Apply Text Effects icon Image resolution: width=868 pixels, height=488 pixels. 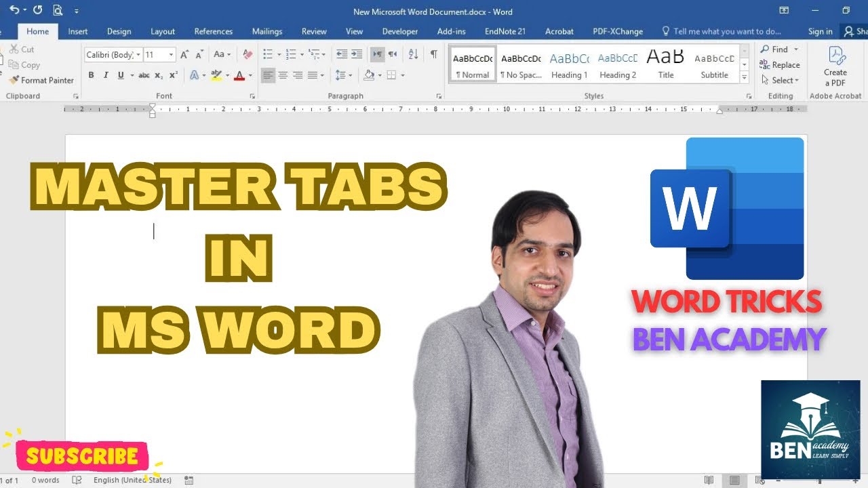pyautogui.click(x=194, y=75)
